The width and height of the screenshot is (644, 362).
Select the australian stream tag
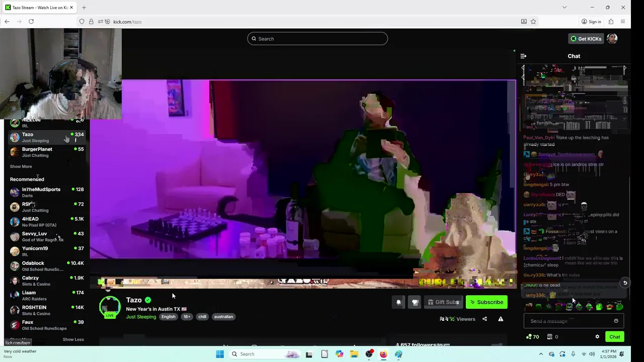(223, 317)
